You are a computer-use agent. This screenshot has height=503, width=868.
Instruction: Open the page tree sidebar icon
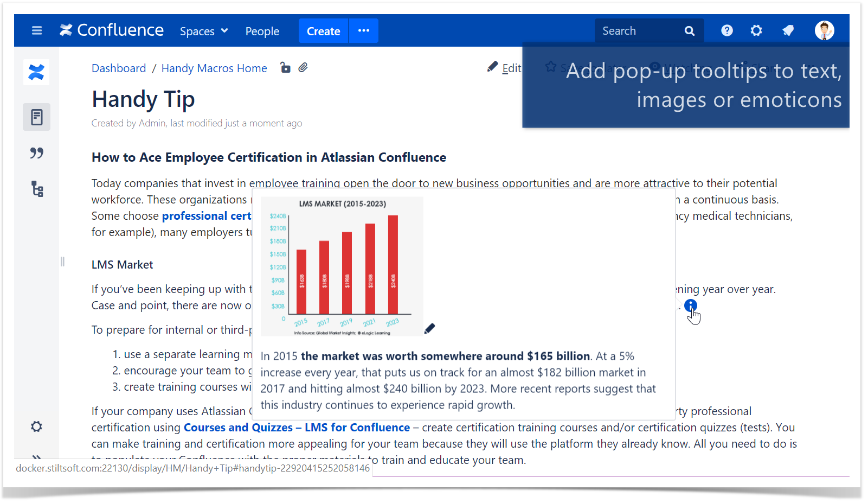37,189
